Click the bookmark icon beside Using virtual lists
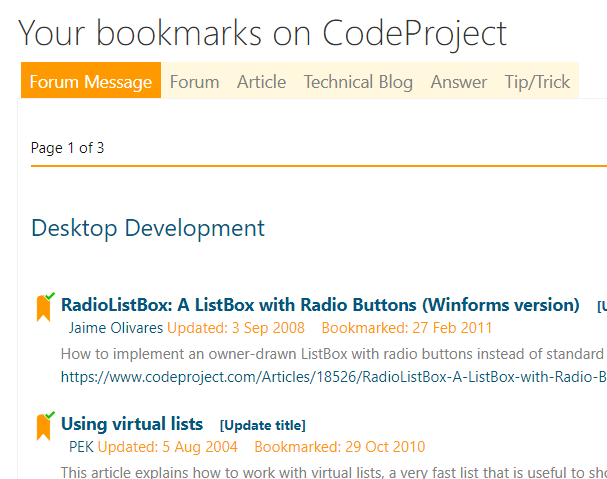The height and width of the screenshot is (479, 607). 45,426
